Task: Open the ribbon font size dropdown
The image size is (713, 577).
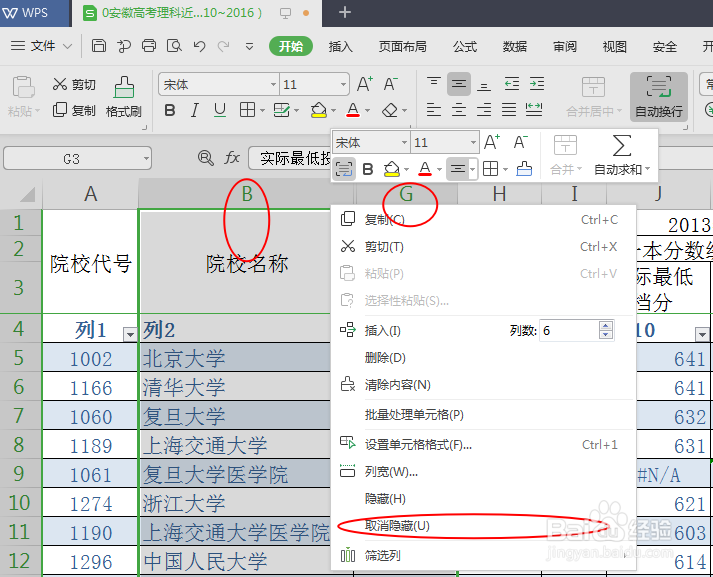Action: [343, 84]
